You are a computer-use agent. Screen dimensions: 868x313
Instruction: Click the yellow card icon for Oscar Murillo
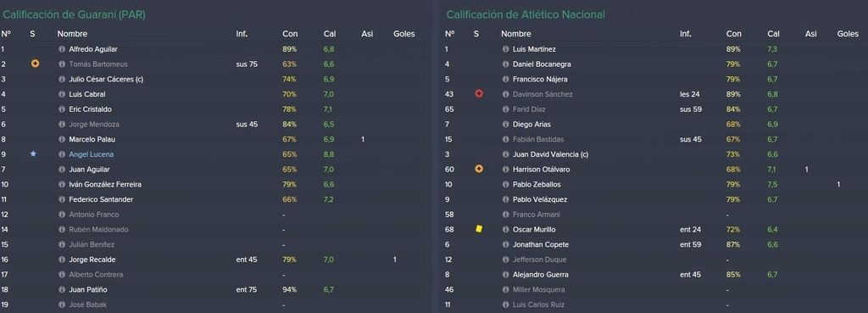click(x=479, y=229)
